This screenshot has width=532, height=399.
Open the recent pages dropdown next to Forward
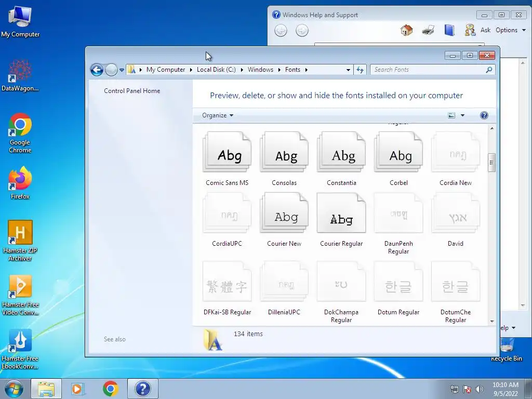pyautogui.click(x=122, y=70)
